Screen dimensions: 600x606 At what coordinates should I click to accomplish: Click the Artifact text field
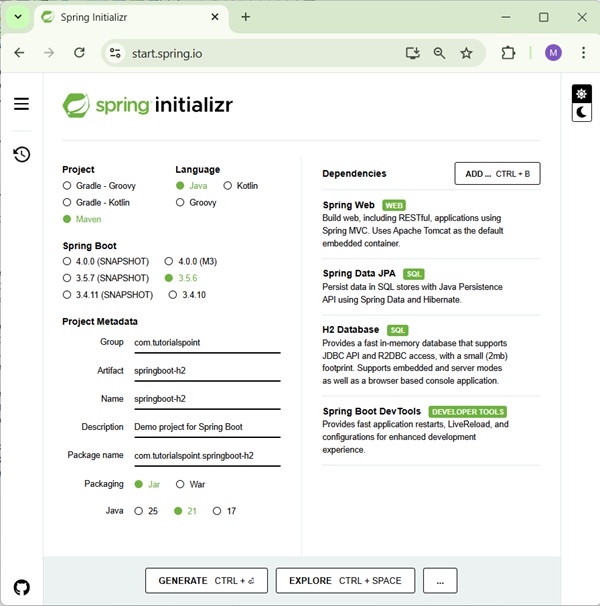(x=207, y=370)
